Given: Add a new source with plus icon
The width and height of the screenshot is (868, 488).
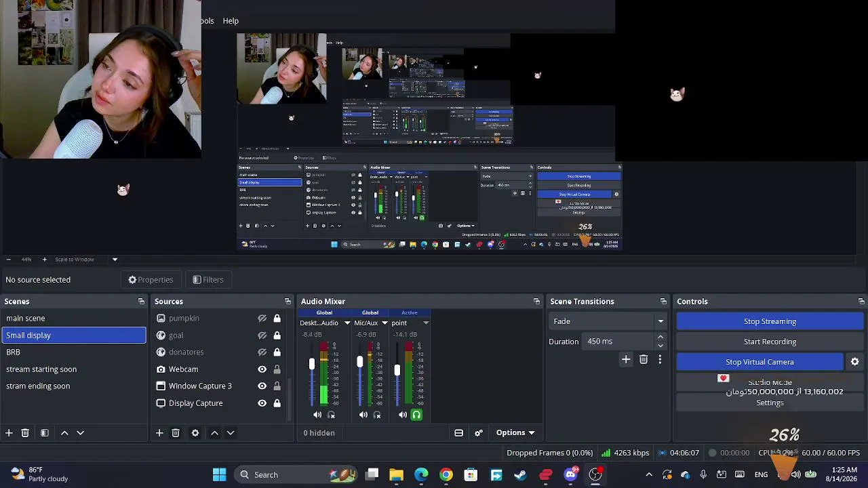Looking at the screenshot, I should click(159, 432).
